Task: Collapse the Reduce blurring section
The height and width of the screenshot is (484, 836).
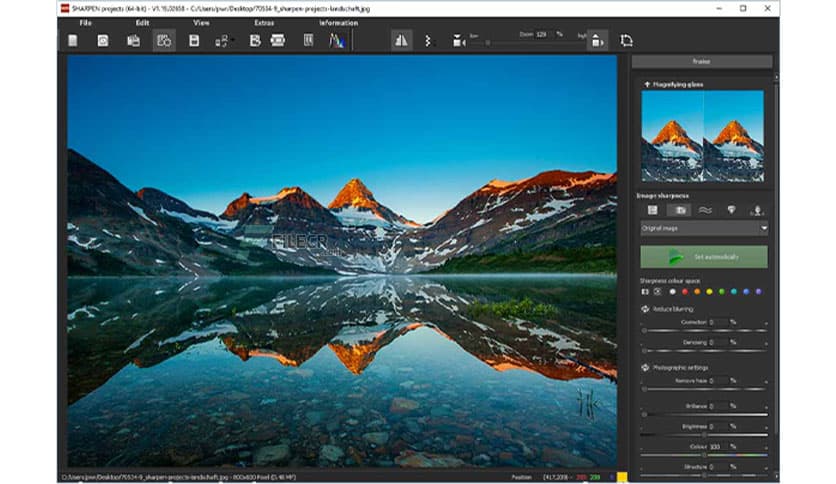Action: 645,309
